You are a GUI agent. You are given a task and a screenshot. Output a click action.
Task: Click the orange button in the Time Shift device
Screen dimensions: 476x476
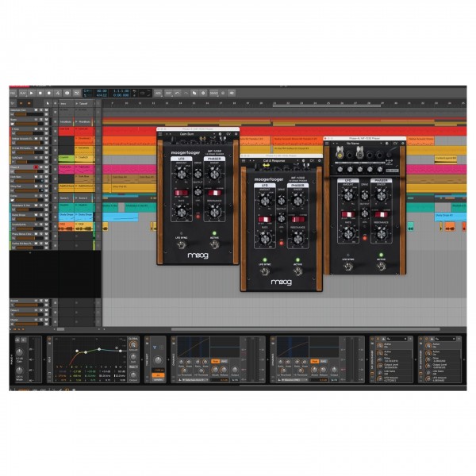tap(158, 375)
